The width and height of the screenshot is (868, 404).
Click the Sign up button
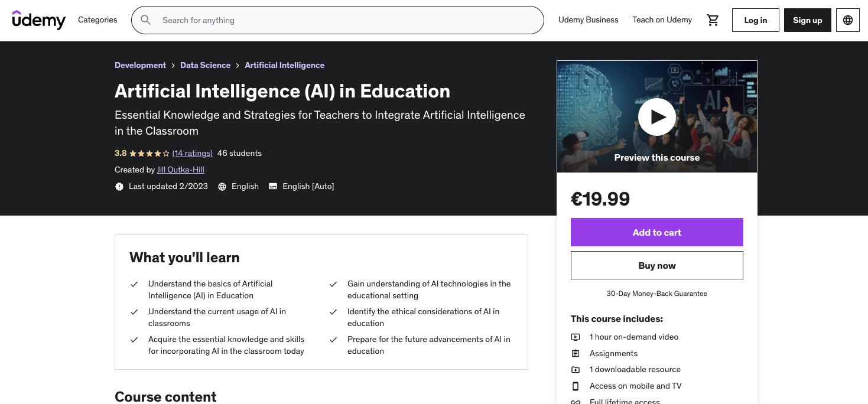click(x=807, y=19)
